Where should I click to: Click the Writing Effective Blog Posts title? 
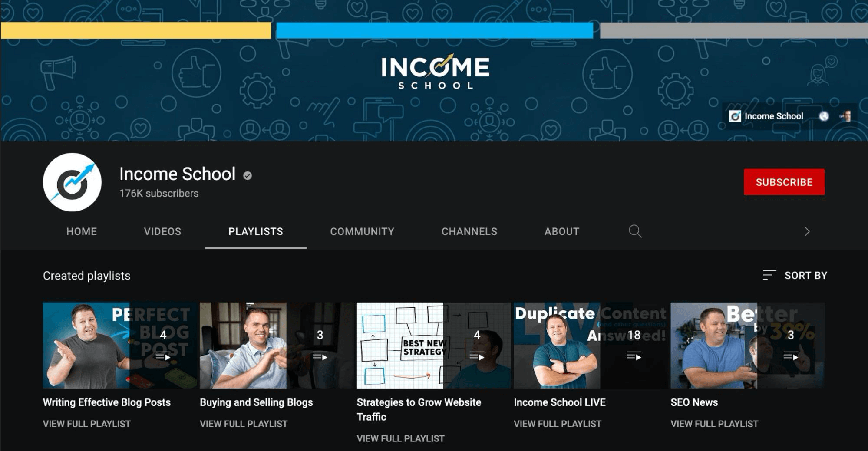click(x=107, y=402)
